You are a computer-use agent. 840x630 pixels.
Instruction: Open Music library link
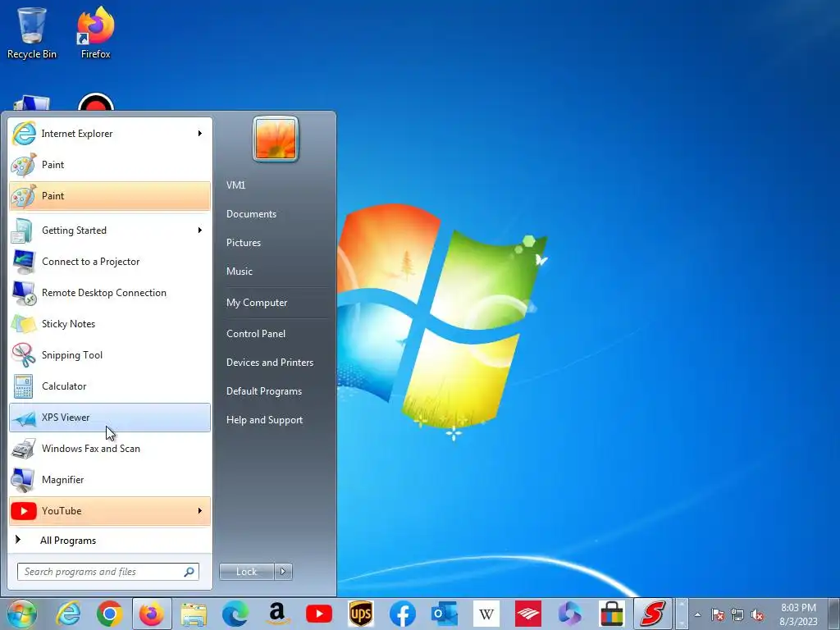[x=239, y=271]
